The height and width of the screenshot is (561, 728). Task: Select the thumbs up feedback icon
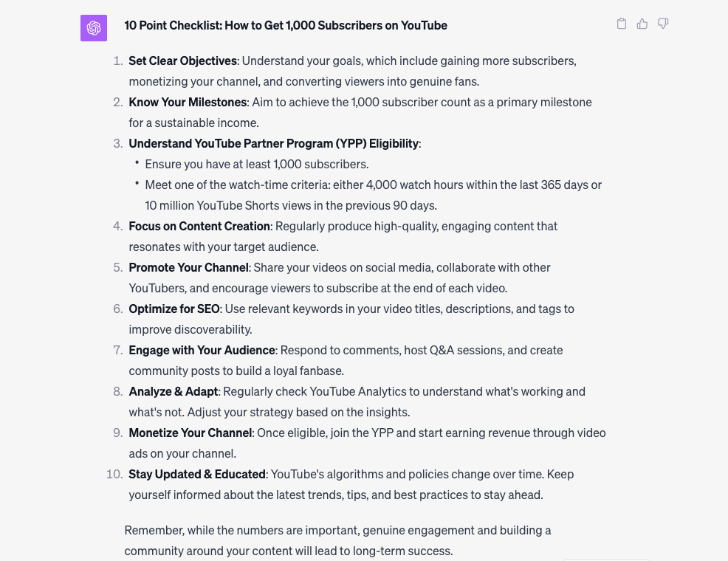click(642, 24)
